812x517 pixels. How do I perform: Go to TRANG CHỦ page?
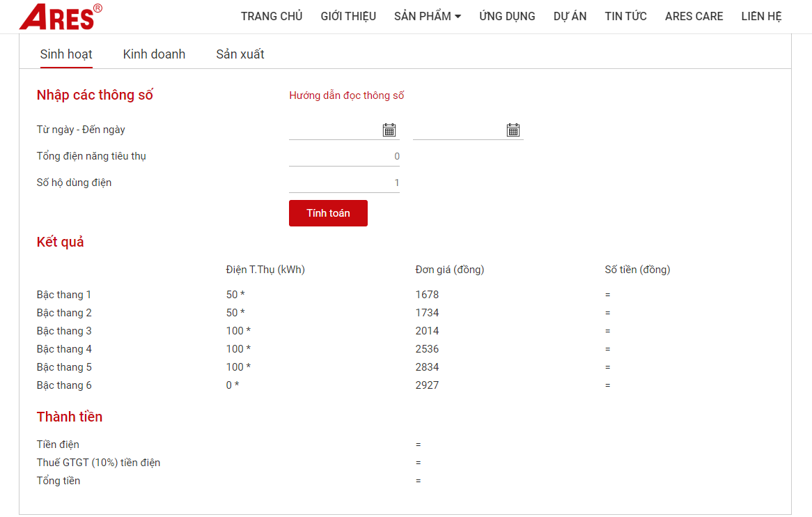272,16
